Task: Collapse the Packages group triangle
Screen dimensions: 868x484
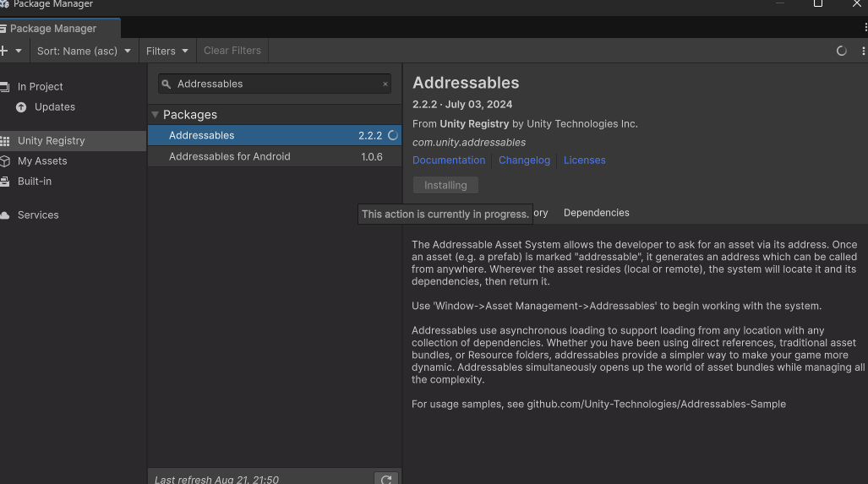Action: 155,115
